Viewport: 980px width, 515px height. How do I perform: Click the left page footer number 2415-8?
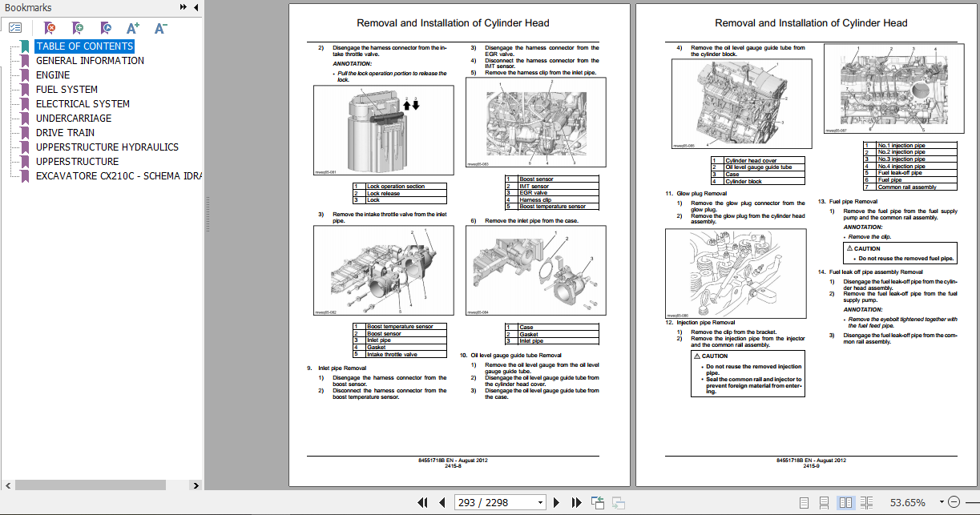pos(453,466)
